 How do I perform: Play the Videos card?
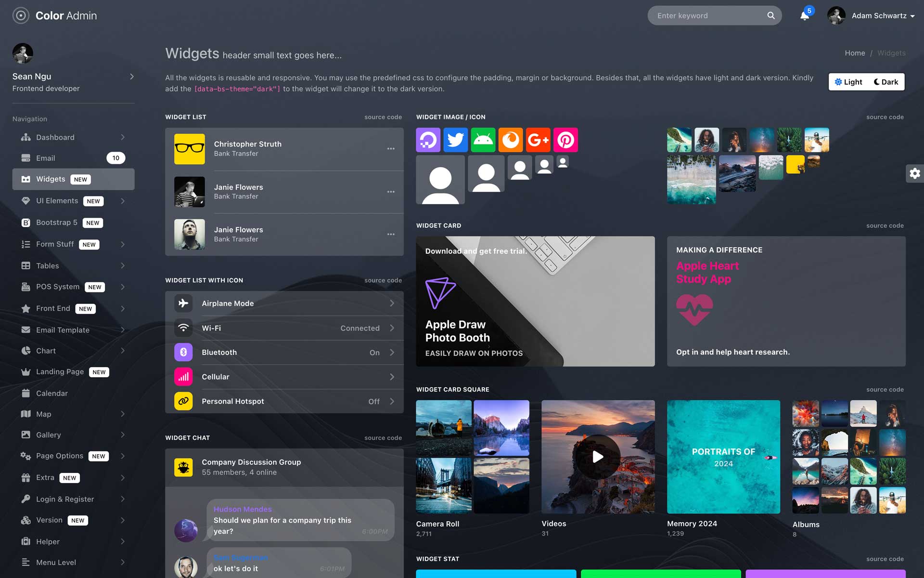pyautogui.click(x=598, y=457)
